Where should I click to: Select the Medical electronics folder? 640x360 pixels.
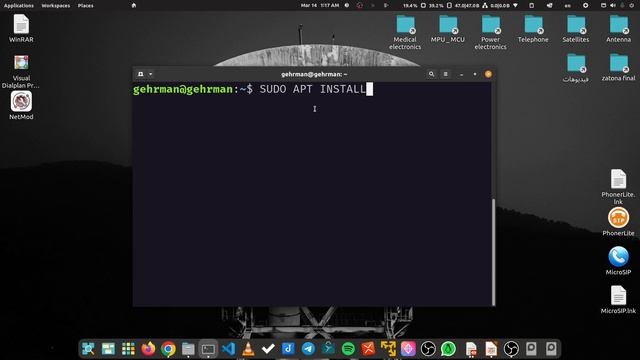tap(405, 33)
